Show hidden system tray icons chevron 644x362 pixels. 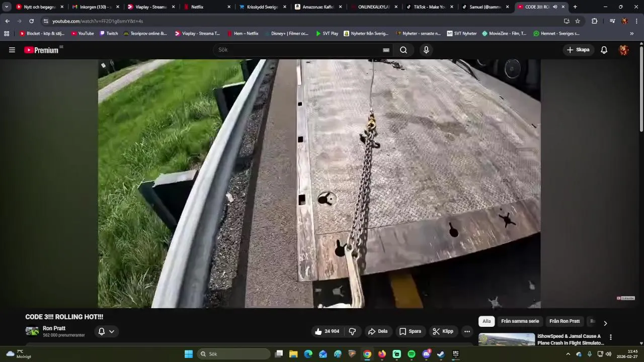coord(568,354)
